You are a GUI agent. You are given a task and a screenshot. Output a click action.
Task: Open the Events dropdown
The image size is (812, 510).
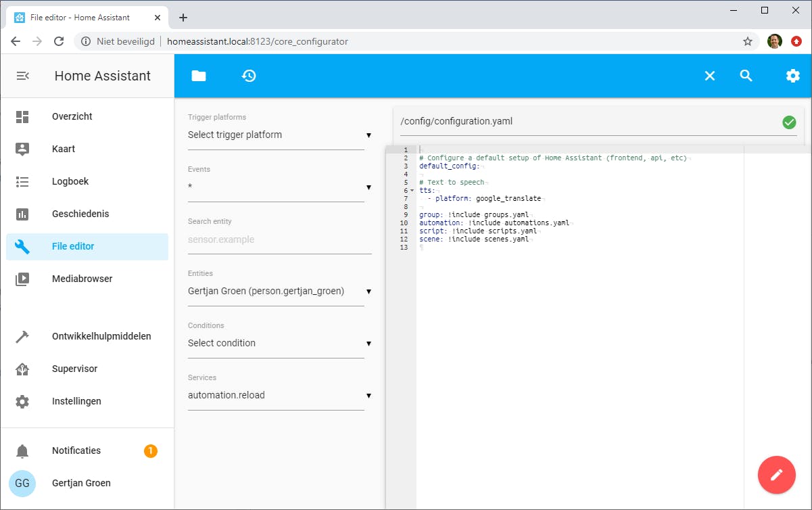pos(276,187)
